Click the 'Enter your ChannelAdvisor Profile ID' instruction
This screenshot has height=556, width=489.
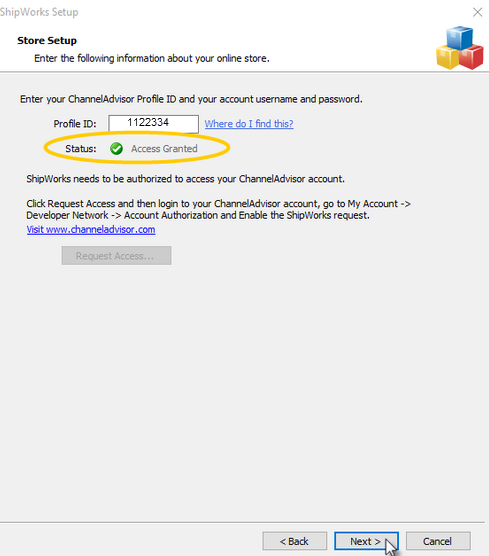[191, 99]
